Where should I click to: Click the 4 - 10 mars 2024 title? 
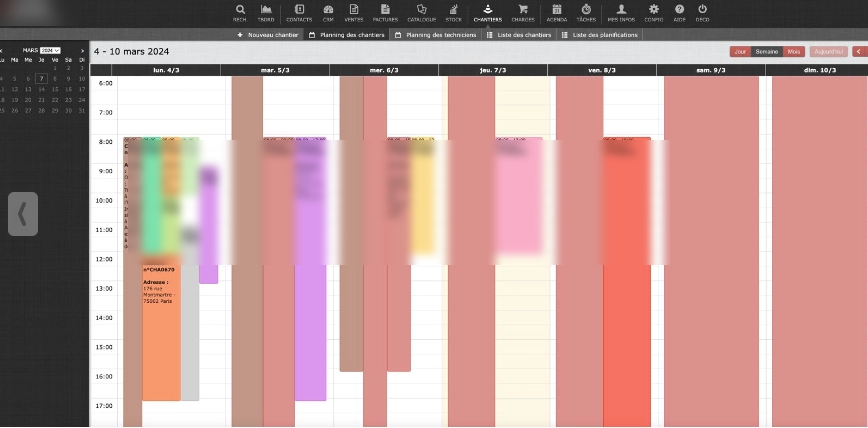pyautogui.click(x=132, y=51)
